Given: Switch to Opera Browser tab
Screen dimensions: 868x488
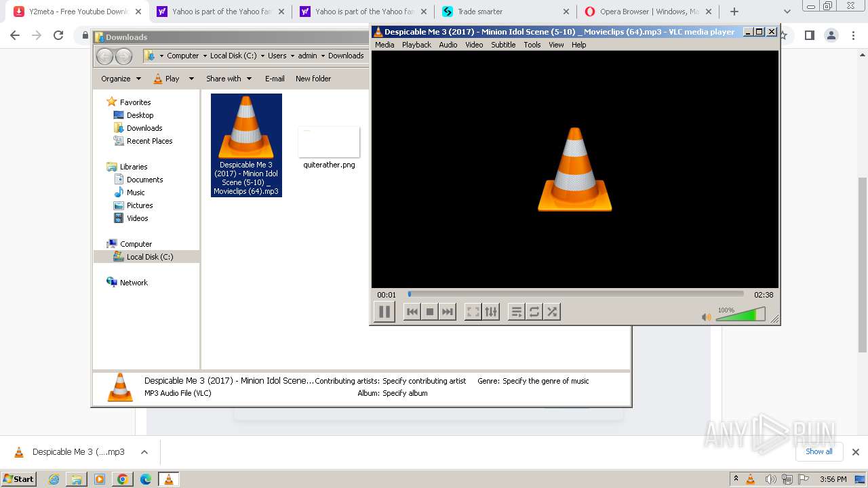Looking at the screenshot, I should click(x=648, y=12).
